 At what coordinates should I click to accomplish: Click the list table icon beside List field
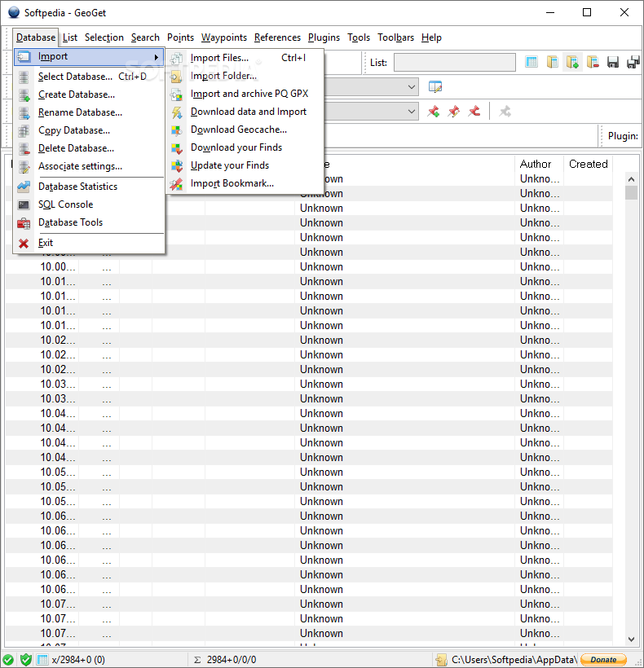pos(531,62)
